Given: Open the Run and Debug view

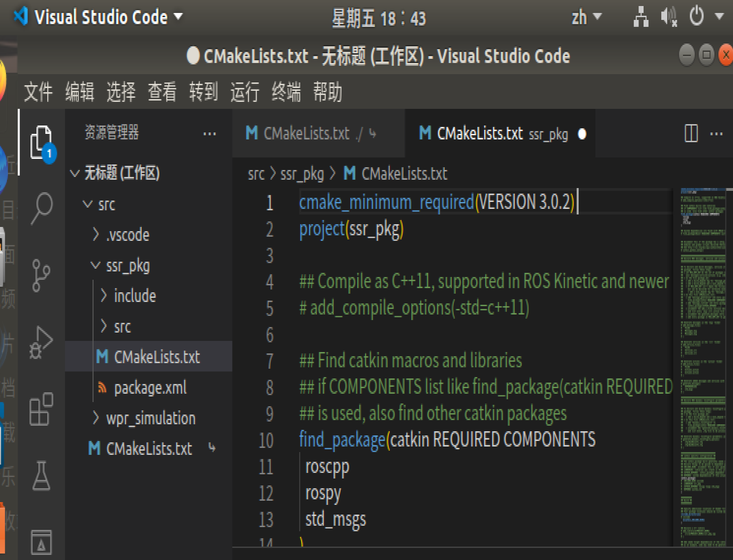Looking at the screenshot, I should pyautogui.click(x=42, y=342).
